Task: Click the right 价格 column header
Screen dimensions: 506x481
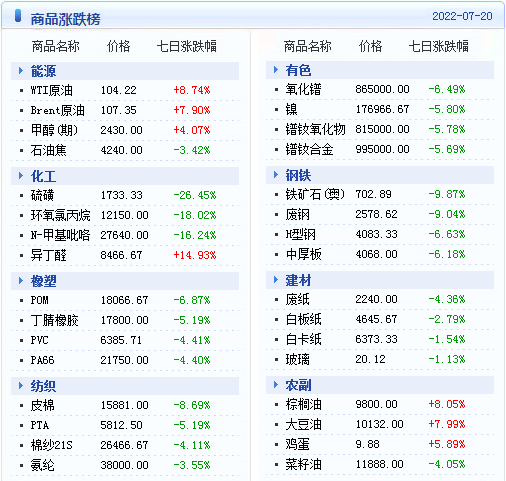Action: 370,46
